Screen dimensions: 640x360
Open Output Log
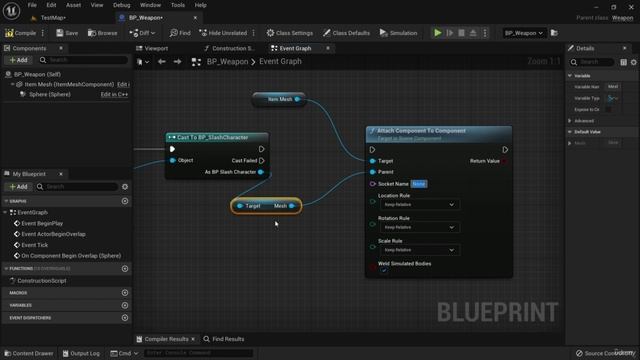(81, 353)
